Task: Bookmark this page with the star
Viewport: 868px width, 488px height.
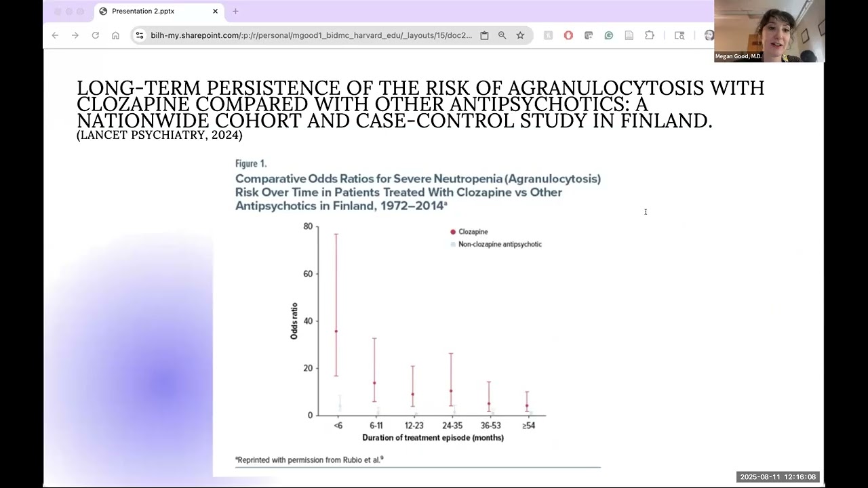Action: 520,35
